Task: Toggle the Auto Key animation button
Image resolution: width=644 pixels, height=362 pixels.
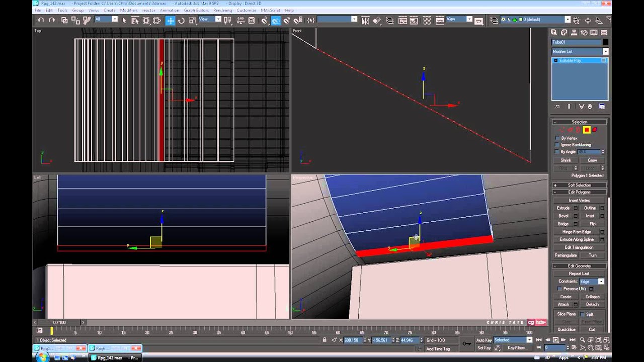Action: click(484, 340)
